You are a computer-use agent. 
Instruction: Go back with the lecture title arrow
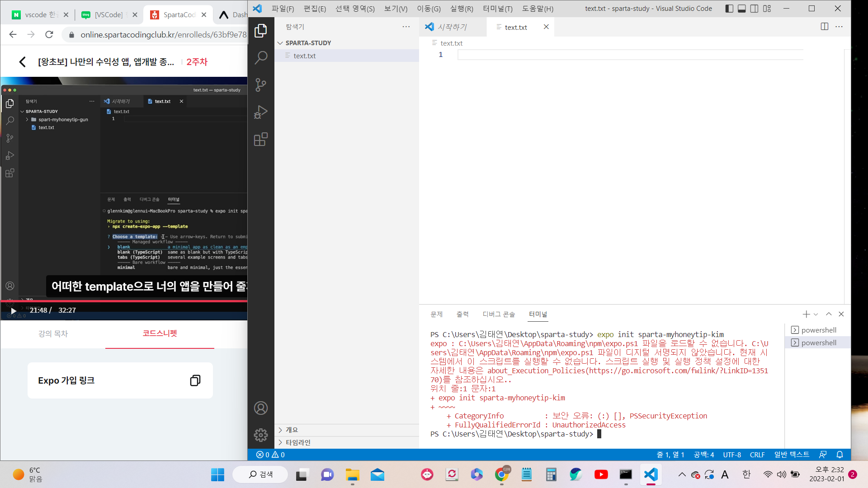[22, 62]
